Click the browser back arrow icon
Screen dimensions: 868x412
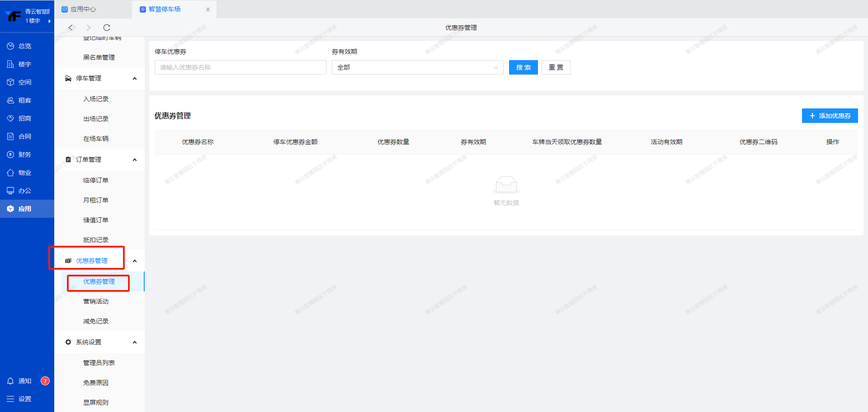71,28
